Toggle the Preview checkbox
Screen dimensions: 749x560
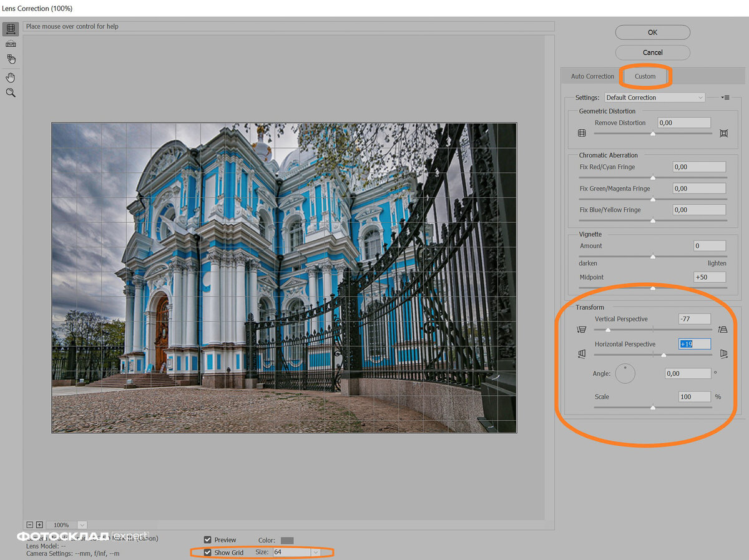point(208,539)
